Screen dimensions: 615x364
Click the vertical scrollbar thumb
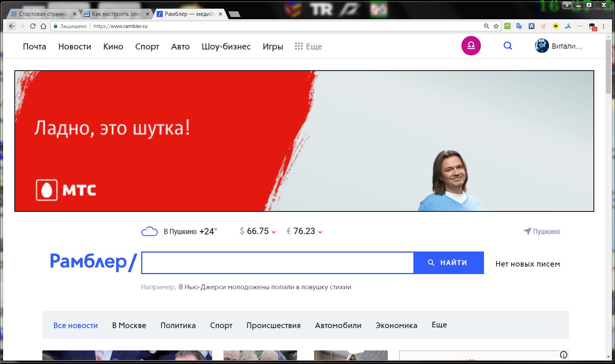(x=608, y=66)
